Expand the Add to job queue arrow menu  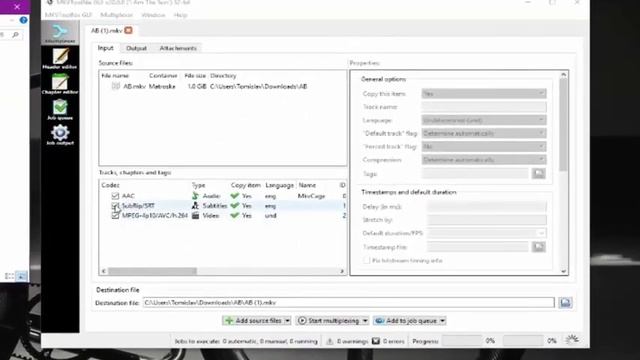tap(442, 321)
